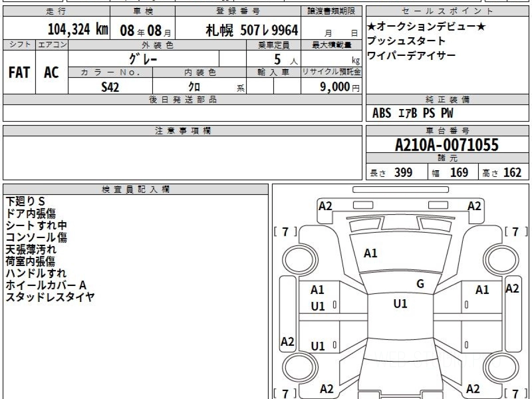This screenshot has height=399, width=532.
Task: Click the 諸元 header
Action: [447, 158]
